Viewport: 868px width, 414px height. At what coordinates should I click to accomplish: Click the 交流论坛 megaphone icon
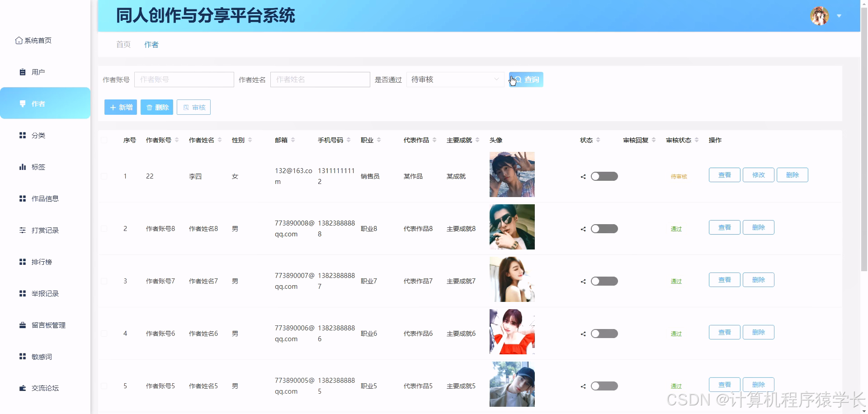tap(23, 388)
